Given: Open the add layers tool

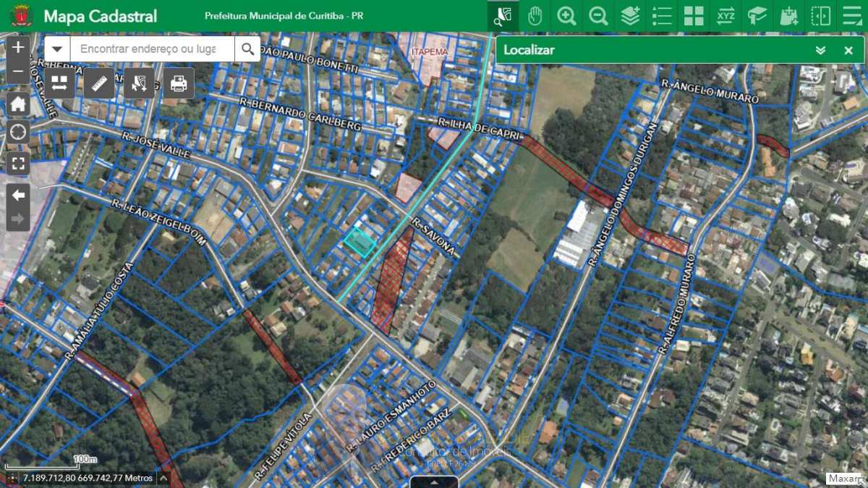Looking at the screenshot, I should pos(630,16).
